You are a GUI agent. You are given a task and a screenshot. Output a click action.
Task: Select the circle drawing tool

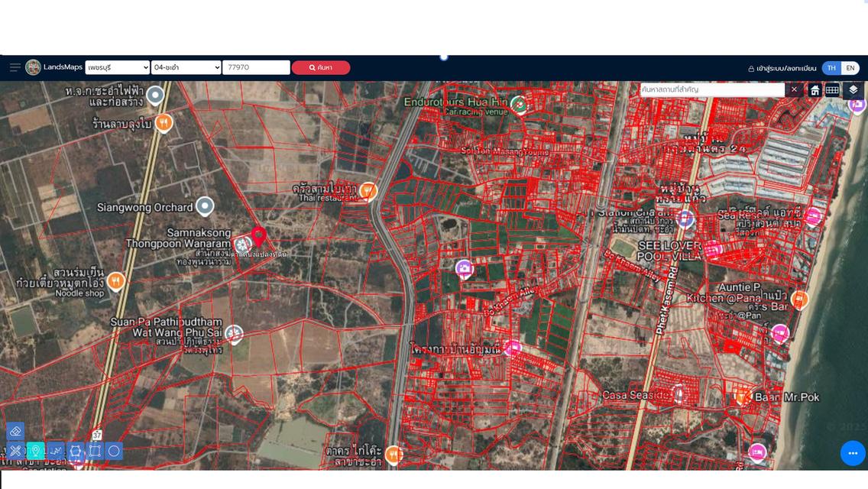pos(114,451)
